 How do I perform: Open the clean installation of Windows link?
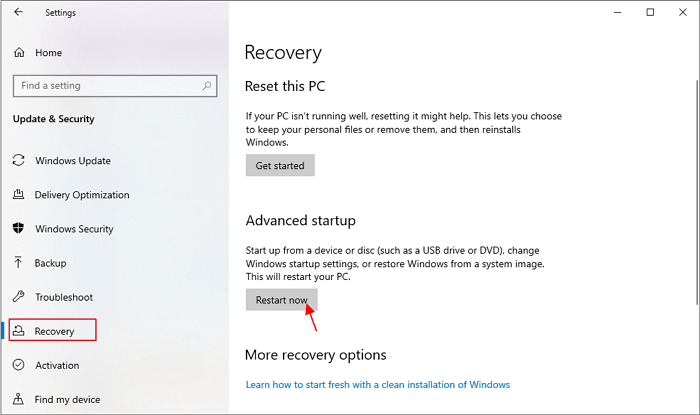coord(378,385)
